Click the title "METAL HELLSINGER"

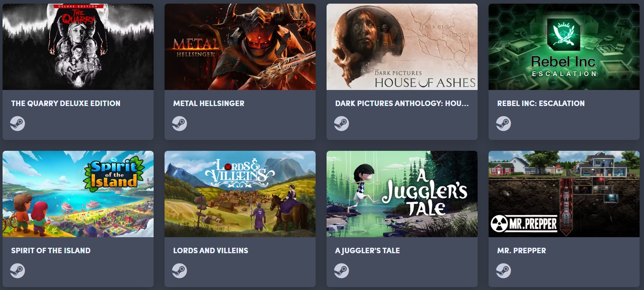click(209, 103)
